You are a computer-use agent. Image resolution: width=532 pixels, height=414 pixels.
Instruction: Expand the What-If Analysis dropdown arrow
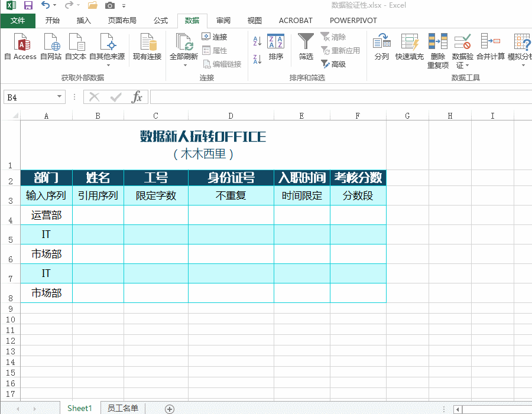523,65
